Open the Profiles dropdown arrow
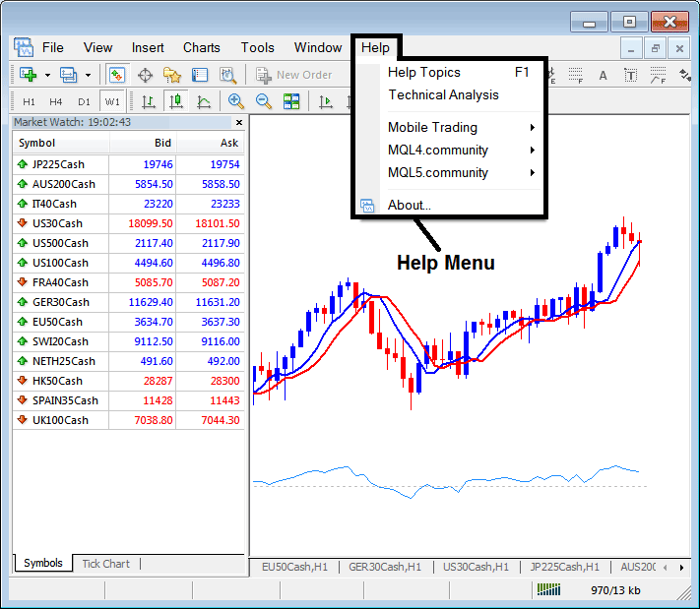This screenshot has width=700, height=609. click(88, 75)
